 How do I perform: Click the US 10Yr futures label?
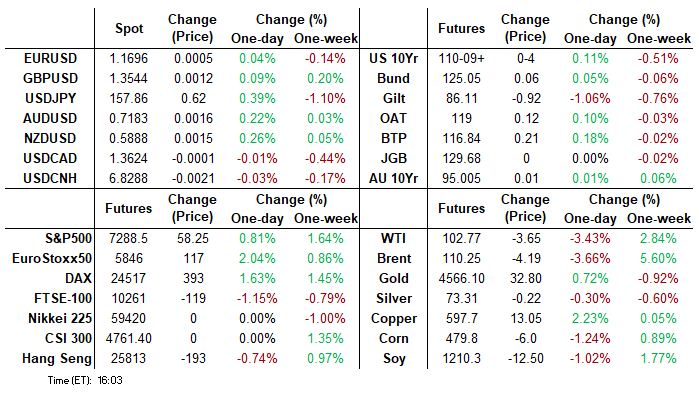tap(394, 58)
